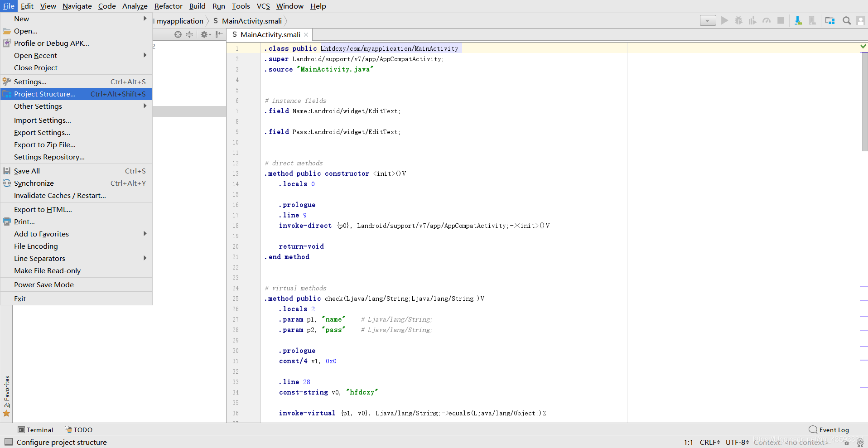Expand the Other Settings submenu

[x=76, y=106]
